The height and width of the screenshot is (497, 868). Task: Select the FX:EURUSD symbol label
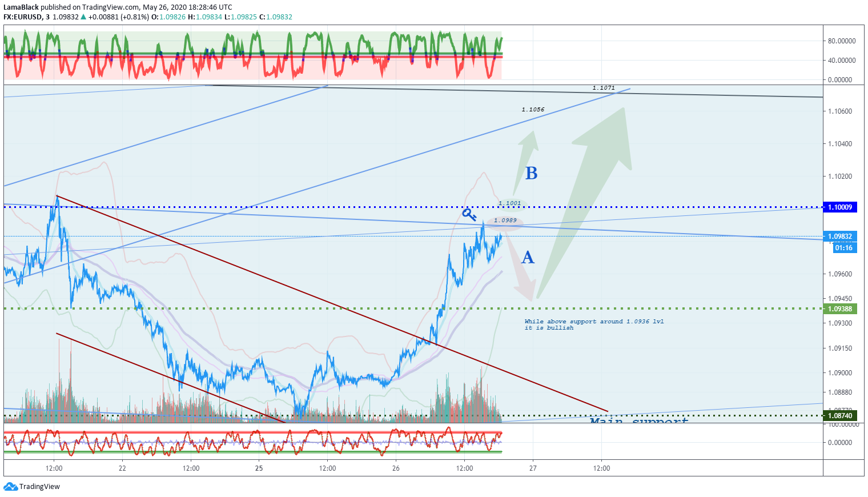click(23, 17)
